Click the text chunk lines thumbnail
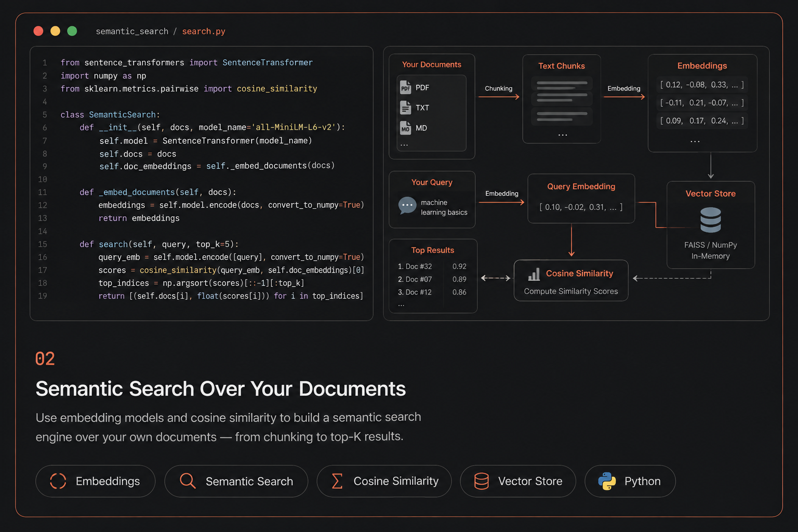 [x=562, y=101]
